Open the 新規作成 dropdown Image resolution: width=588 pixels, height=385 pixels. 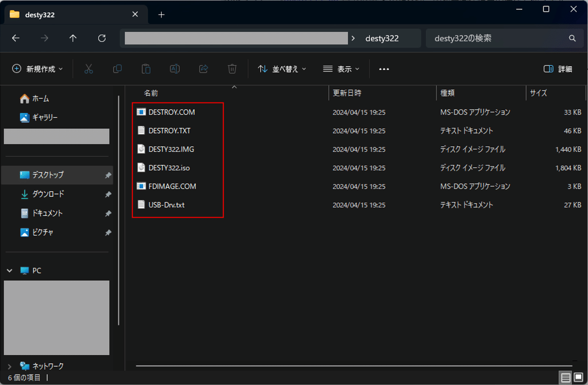38,69
